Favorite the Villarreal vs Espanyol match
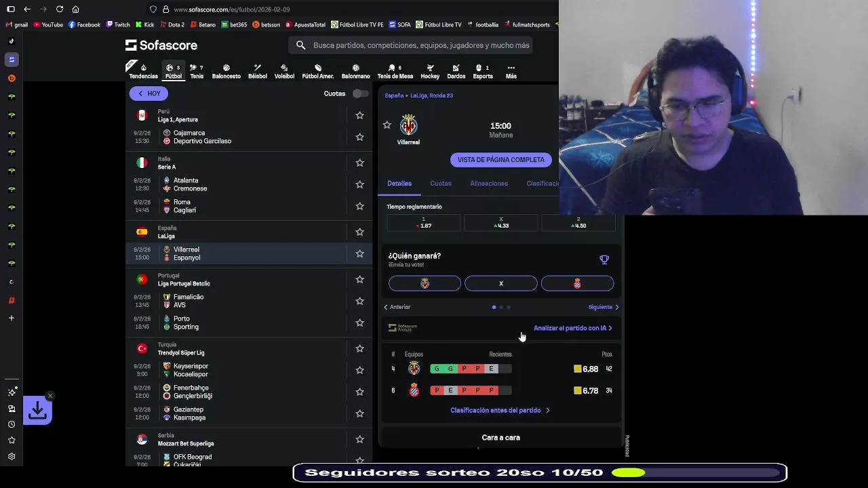 (359, 253)
